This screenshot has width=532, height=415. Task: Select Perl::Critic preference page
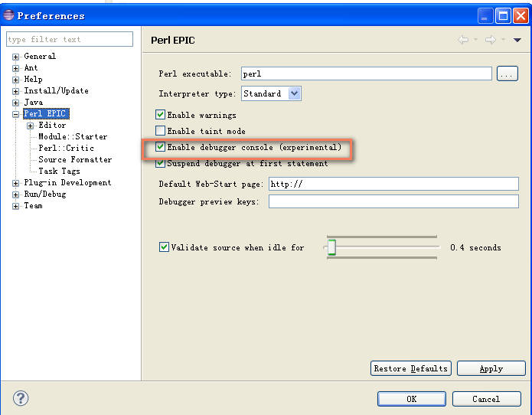point(66,148)
